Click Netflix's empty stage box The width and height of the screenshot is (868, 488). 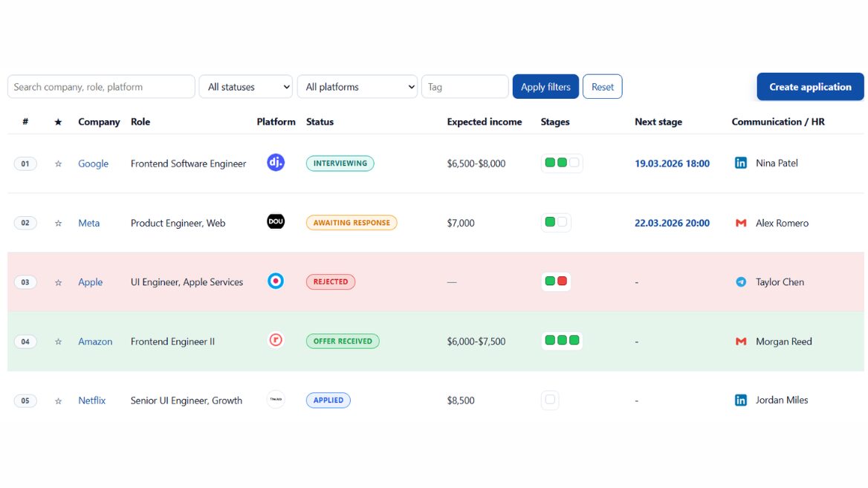(x=550, y=400)
